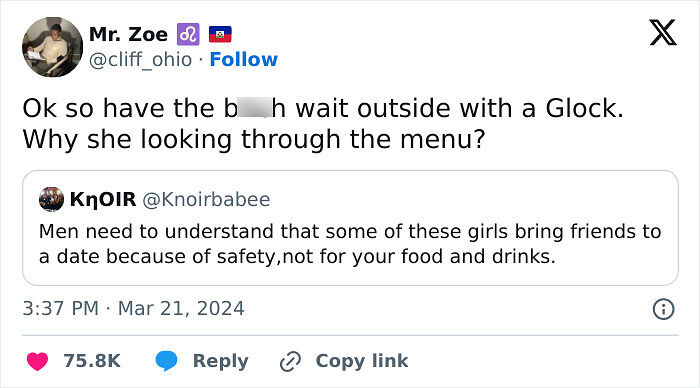Click the main tweet text about the Glock
This screenshot has height=388, width=700.
tap(323, 124)
